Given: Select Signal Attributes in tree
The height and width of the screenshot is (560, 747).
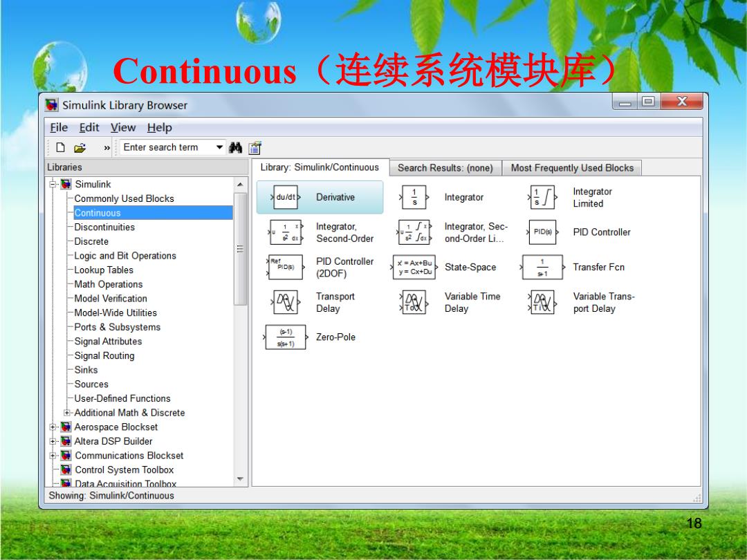Looking at the screenshot, I should (108, 342).
